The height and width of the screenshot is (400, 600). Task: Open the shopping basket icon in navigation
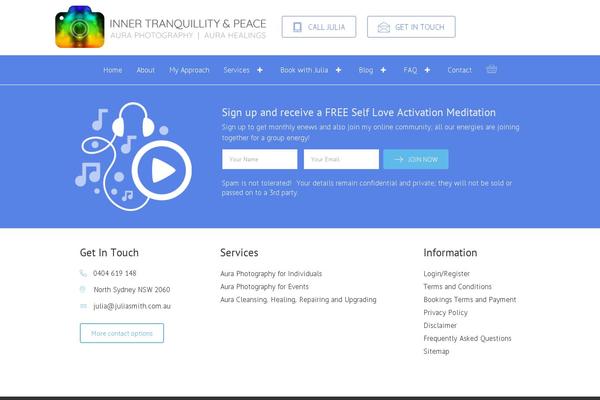[x=491, y=69]
